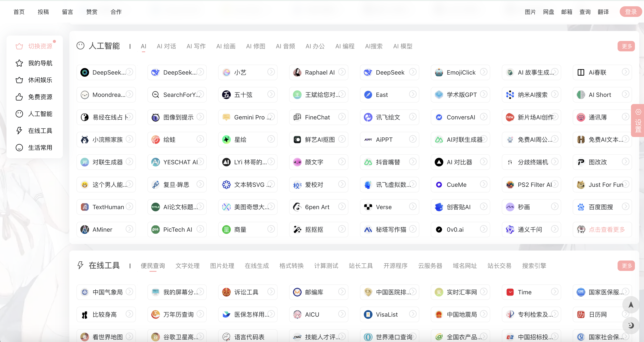The image size is (644, 342).
Task: Click the back-to-top arrow button
Action: (x=631, y=305)
